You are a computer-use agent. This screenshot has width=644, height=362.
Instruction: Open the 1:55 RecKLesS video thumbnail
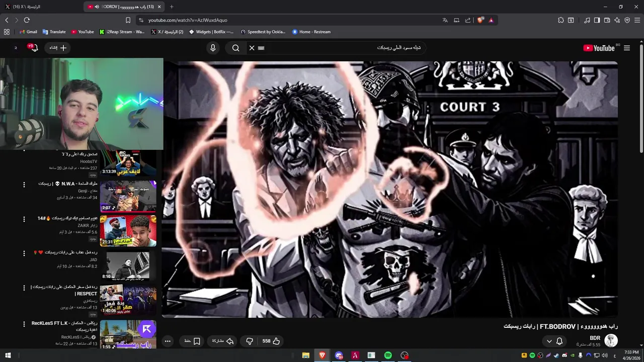point(128,334)
